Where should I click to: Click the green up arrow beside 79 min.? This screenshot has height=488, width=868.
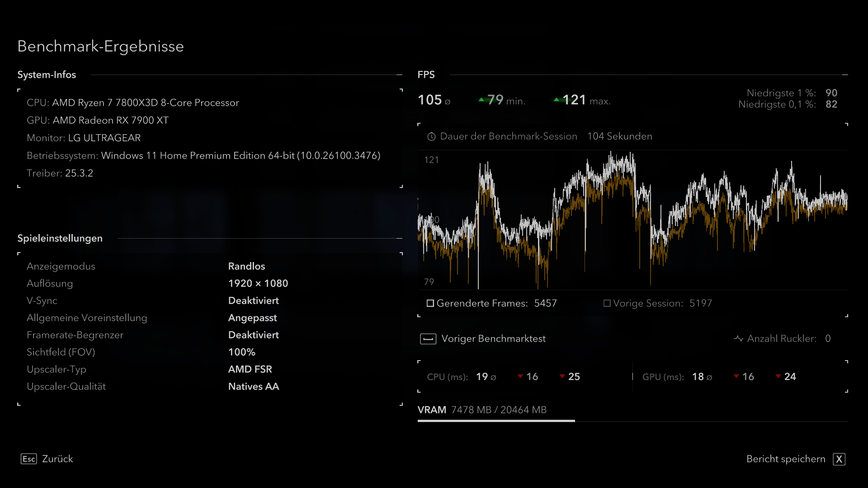(481, 100)
